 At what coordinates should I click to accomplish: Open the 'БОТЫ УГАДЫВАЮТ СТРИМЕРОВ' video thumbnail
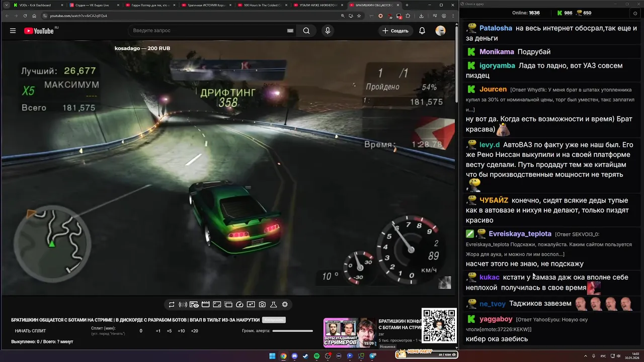[x=350, y=332]
